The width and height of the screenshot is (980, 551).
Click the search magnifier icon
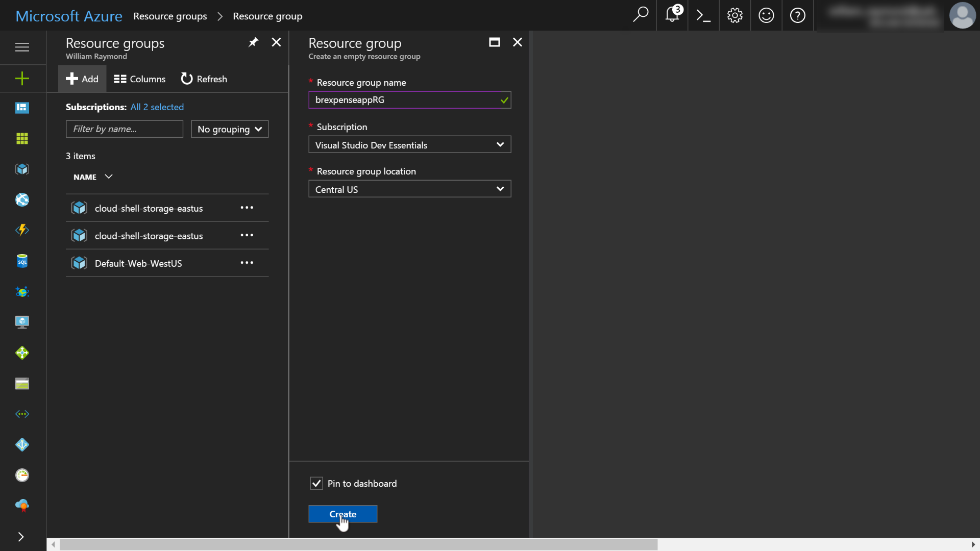pos(641,15)
